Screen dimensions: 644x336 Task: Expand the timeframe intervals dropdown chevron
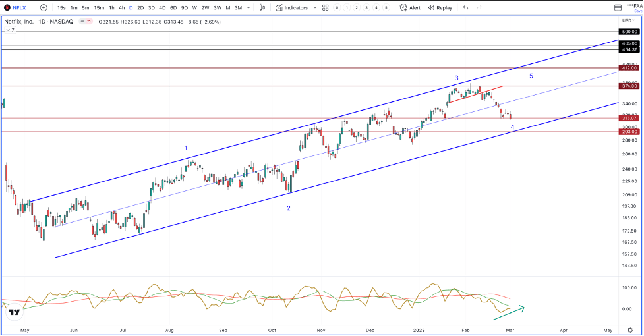pos(249,7)
